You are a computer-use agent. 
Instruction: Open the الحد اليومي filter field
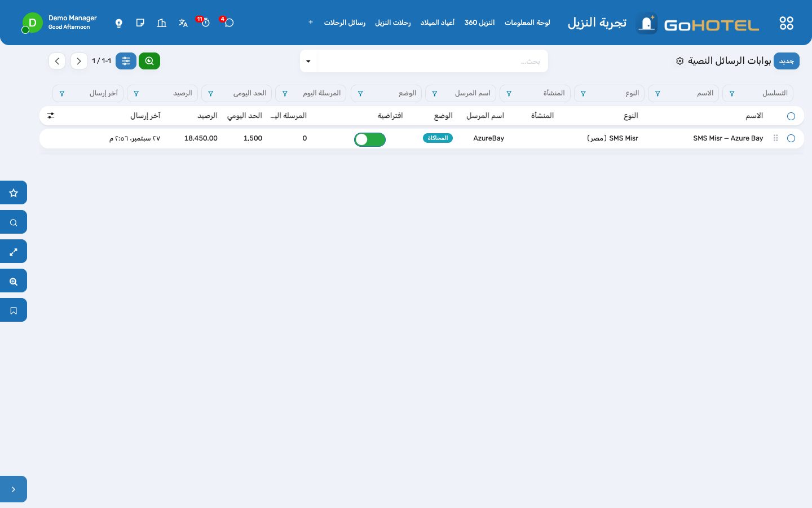tap(237, 93)
